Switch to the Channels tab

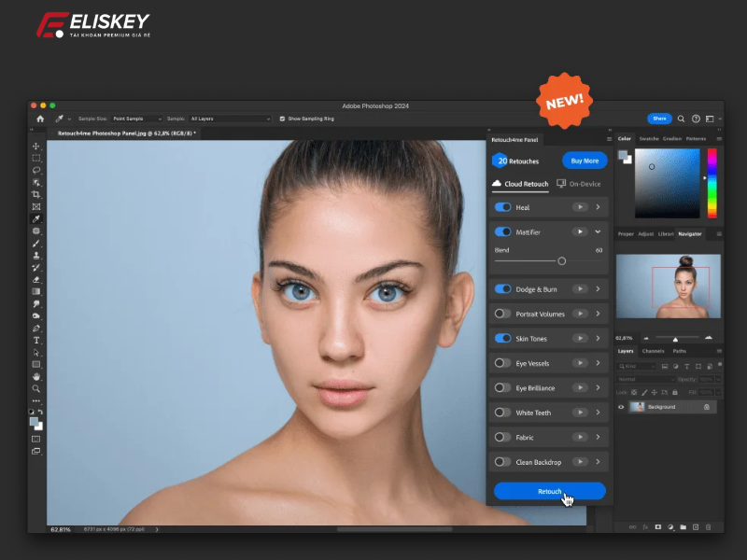[x=654, y=351]
